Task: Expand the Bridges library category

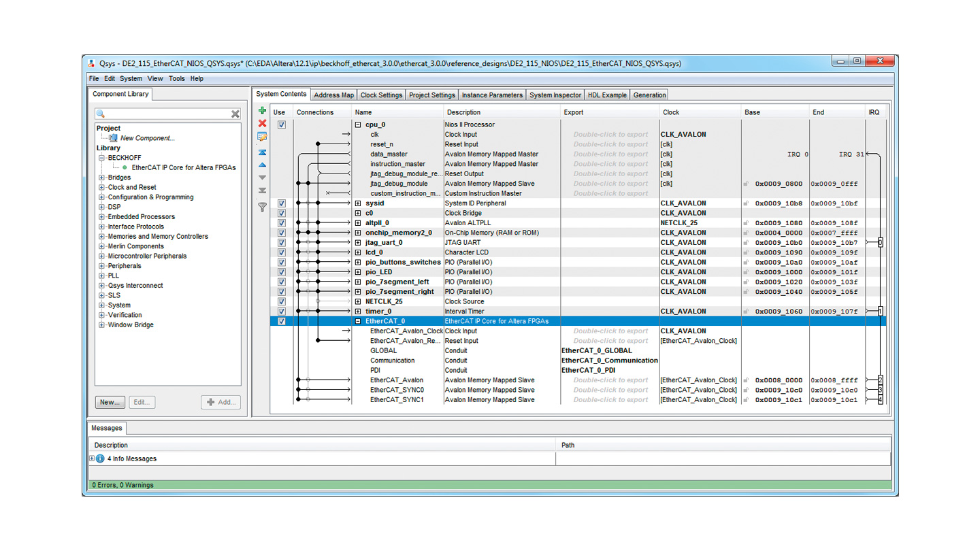Action: pos(102,178)
